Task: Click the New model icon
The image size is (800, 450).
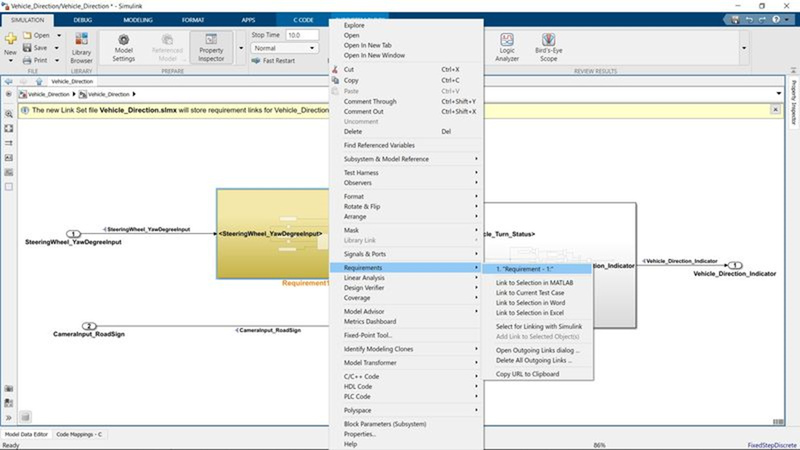Action: point(10,39)
